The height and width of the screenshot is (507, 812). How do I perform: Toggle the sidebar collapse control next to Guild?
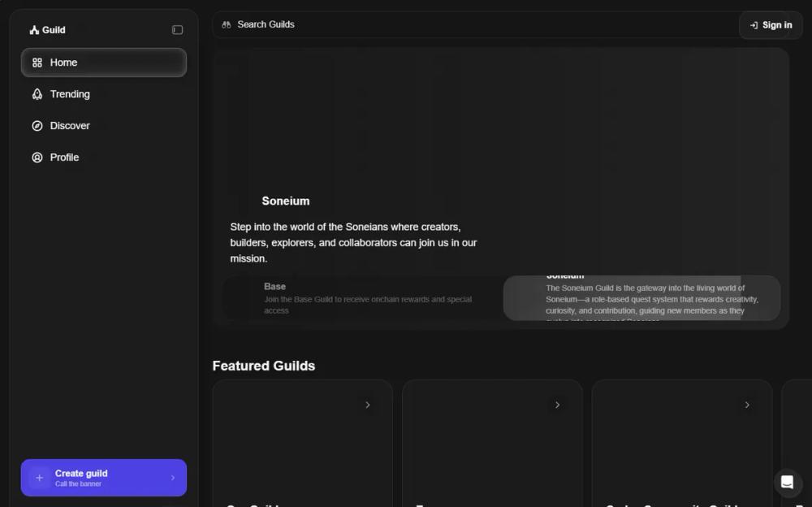click(177, 29)
